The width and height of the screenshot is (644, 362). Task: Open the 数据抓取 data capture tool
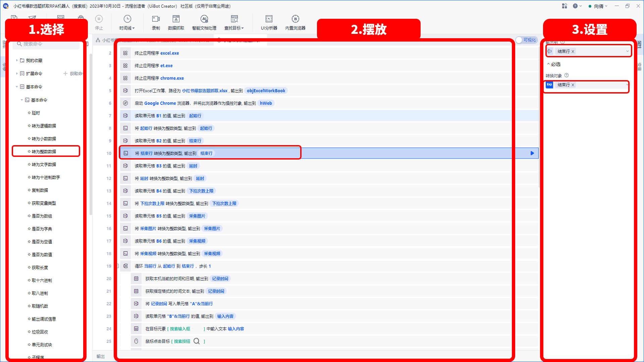pyautogui.click(x=176, y=23)
